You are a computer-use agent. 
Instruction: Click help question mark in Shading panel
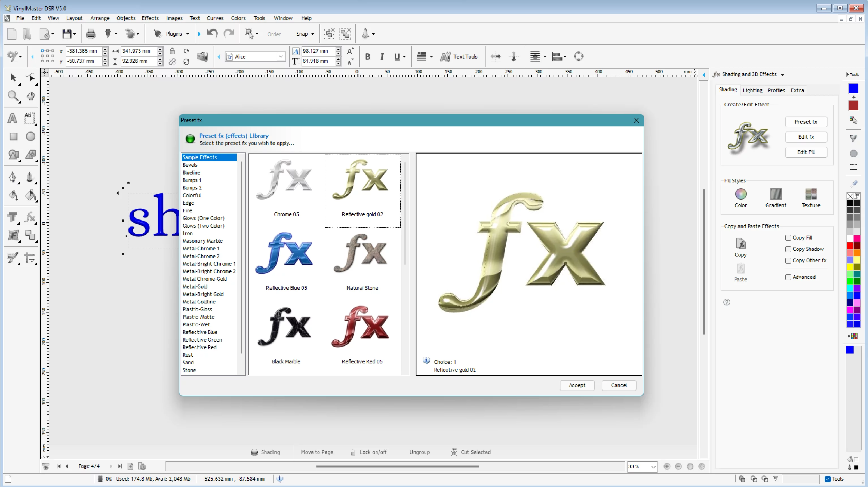[x=727, y=302]
